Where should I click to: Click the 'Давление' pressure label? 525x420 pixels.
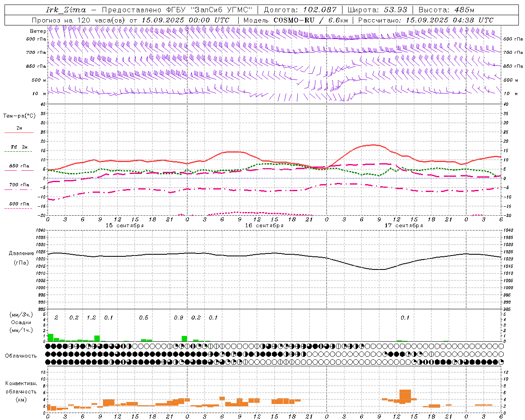point(21,253)
